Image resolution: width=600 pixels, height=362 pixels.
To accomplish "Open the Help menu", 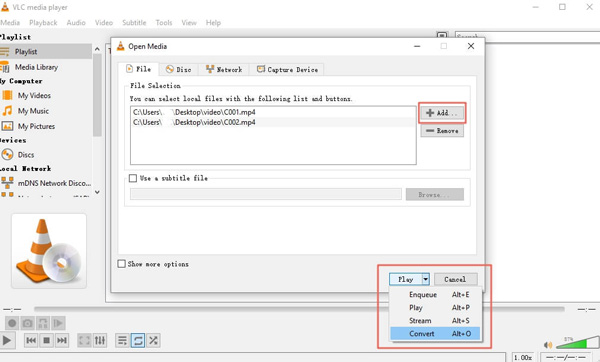I will pos(213,23).
